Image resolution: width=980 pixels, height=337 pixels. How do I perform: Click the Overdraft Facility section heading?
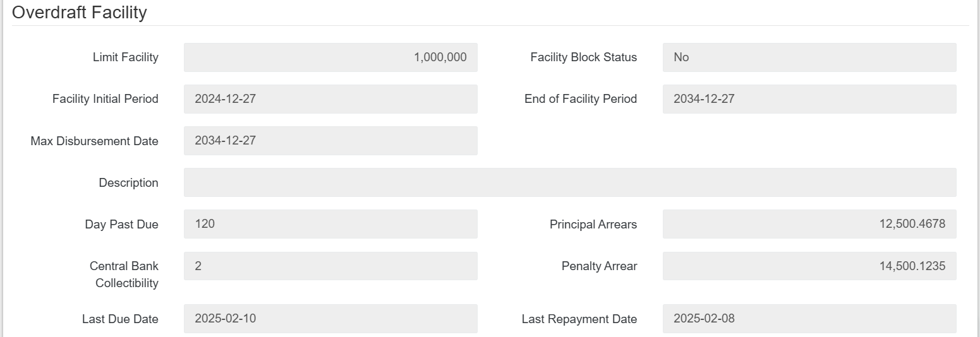[x=80, y=13]
